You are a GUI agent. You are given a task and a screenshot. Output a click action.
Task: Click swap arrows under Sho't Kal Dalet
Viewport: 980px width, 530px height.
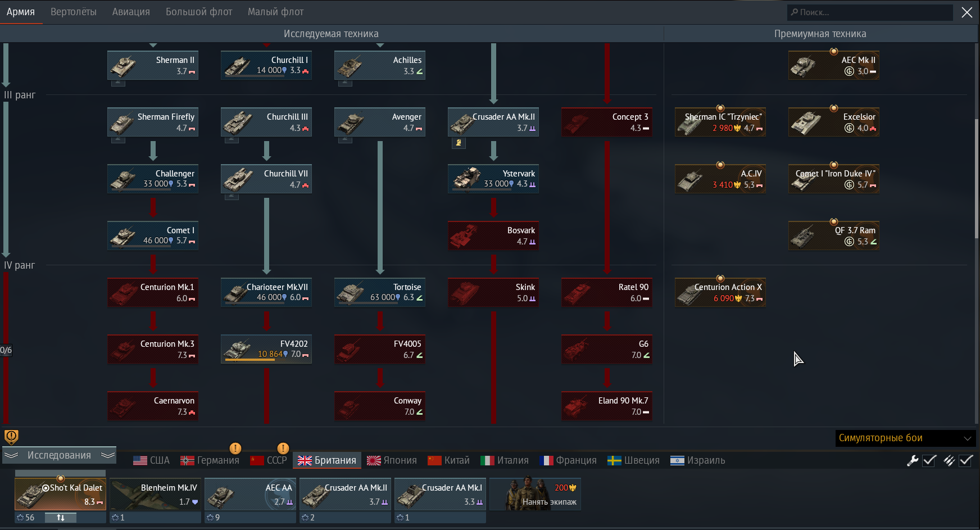pos(61,518)
